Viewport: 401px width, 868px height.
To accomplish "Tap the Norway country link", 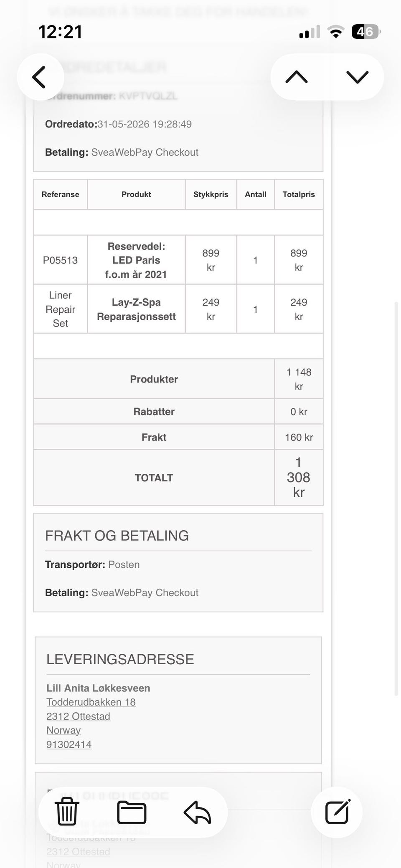I will [63, 730].
